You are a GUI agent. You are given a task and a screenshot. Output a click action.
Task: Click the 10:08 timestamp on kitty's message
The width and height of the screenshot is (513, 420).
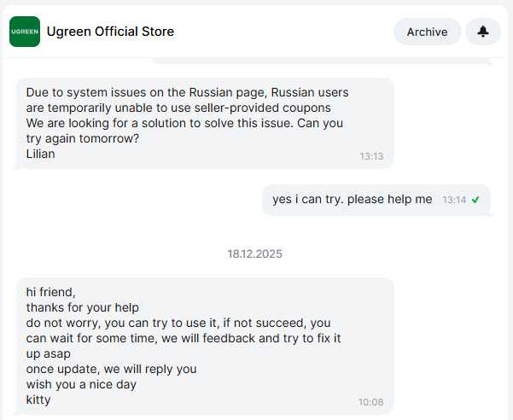click(371, 401)
